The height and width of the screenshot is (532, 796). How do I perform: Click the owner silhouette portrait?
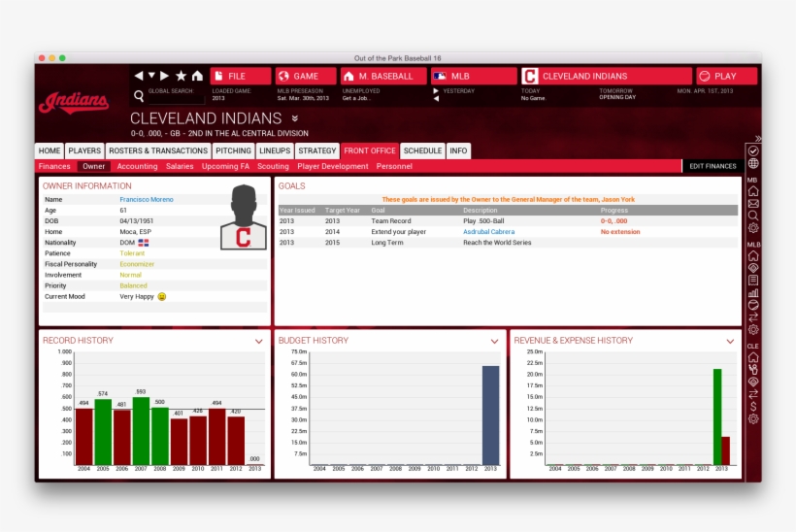(243, 216)
